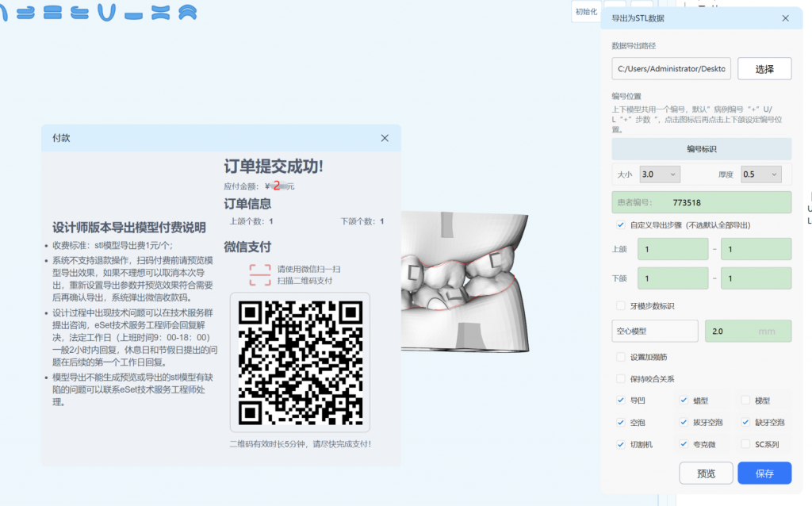Click the 收费标准 fee bullet text

pos(113,246)
